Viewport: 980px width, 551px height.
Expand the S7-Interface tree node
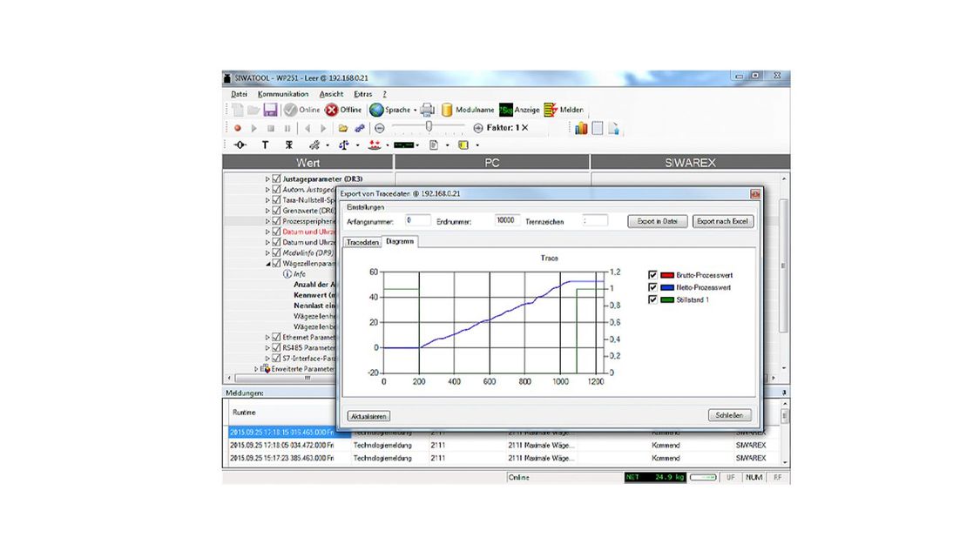267,359
